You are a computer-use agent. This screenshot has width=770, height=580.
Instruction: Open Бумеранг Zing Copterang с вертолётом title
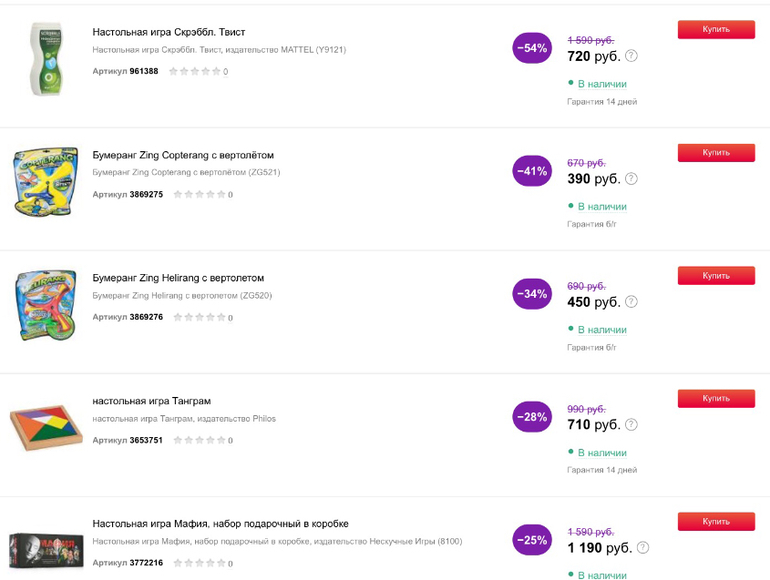click(183, 155)
